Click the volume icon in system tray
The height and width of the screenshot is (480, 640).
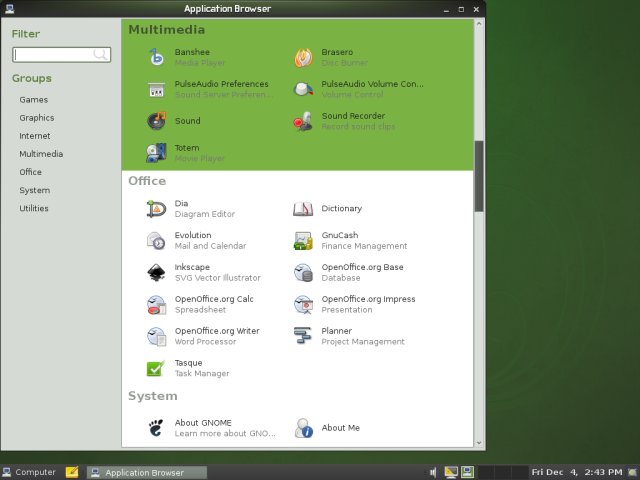coord(433,472)
